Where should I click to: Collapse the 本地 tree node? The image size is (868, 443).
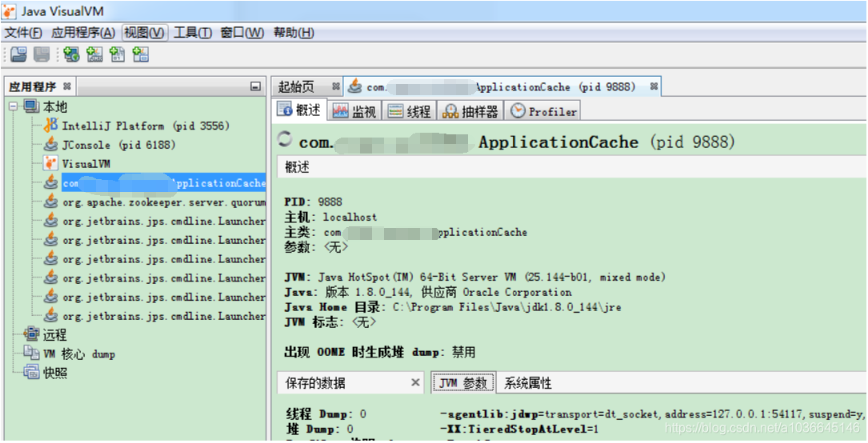(x=13, y=106)
